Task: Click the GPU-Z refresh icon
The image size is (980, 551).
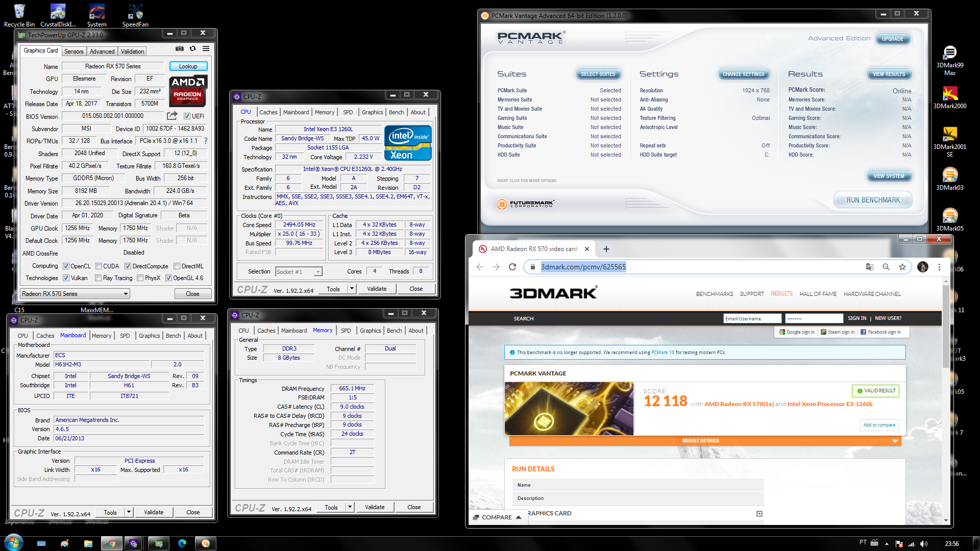Action: [192, 49]
